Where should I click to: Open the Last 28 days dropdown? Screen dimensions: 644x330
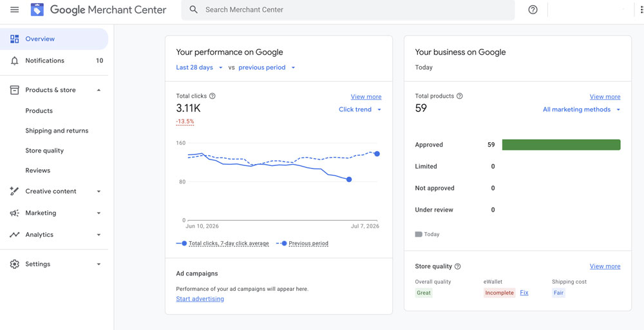click(199, 68)
